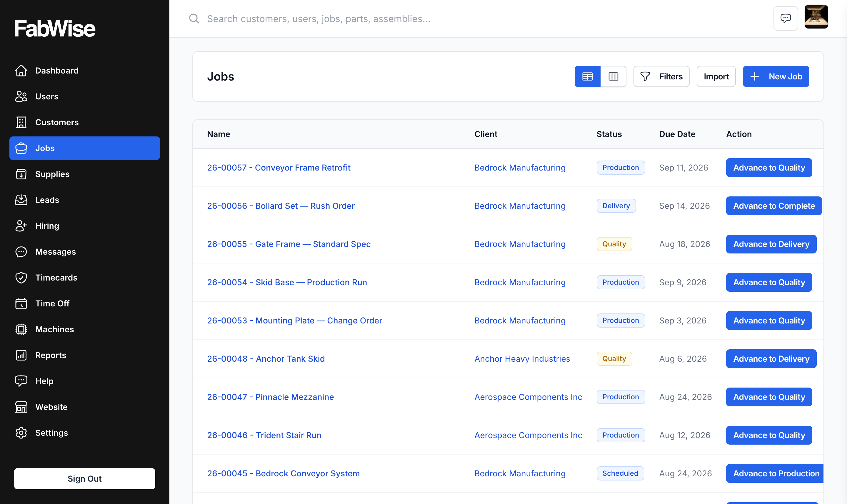Screen dimensions: 847x504
Task: Click the Supplies box icon
Action: pos(21,174)
